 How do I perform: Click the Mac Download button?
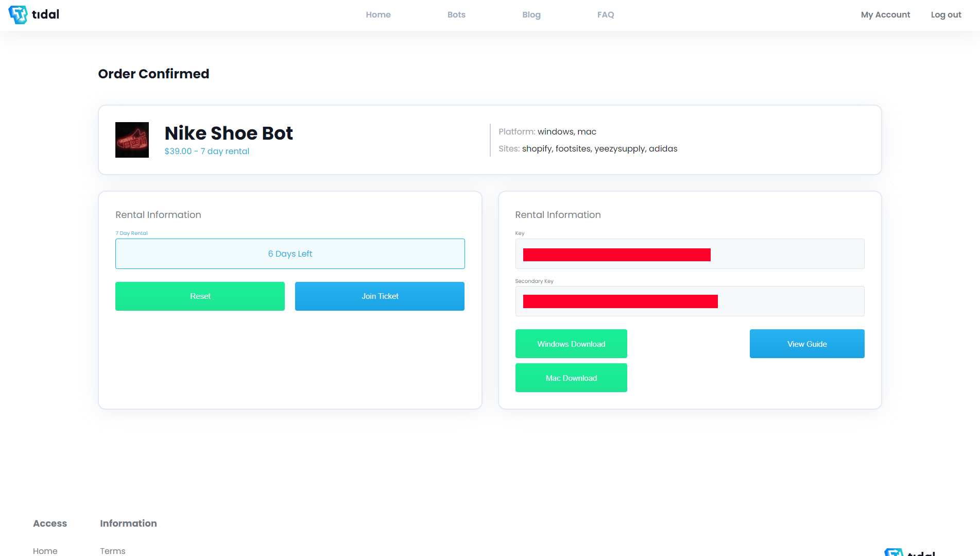571,378
